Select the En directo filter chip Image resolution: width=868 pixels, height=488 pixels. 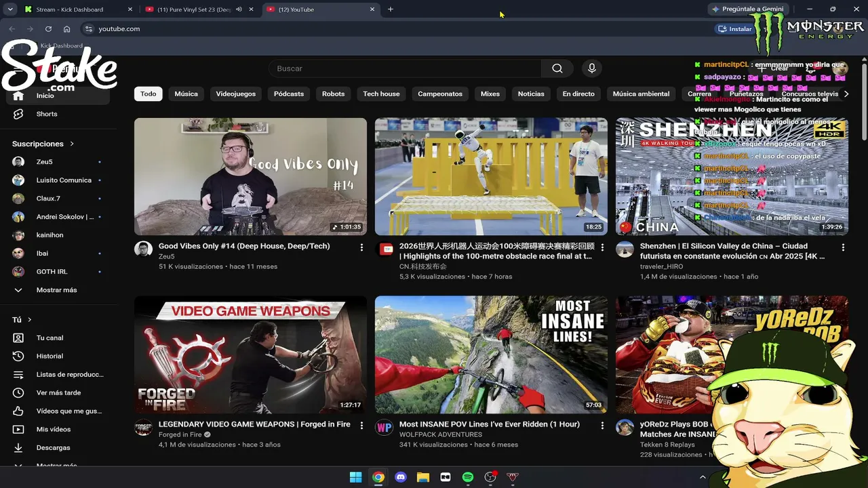(x=578, y=94)
